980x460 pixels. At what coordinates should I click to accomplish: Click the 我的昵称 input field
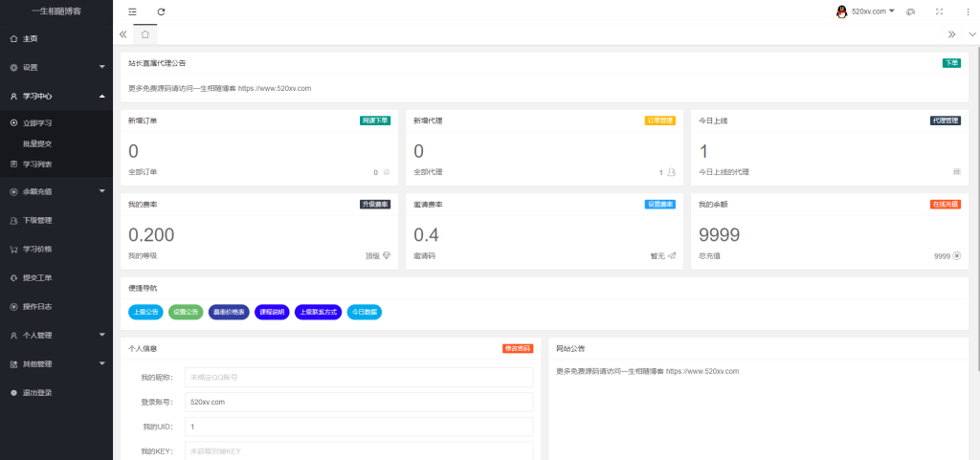359,377
